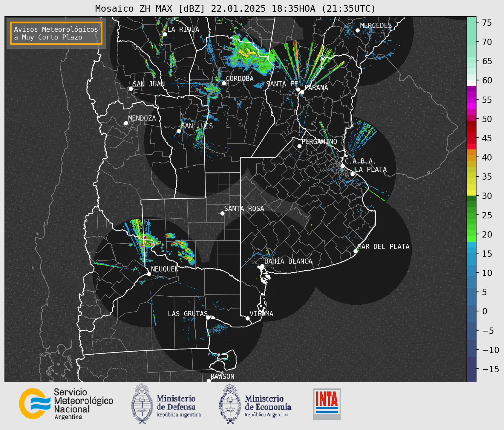This screenshot has height=430, width=504.
Task: Click the Ministerio de Economía emblem
Action: (x=230, y=404)
